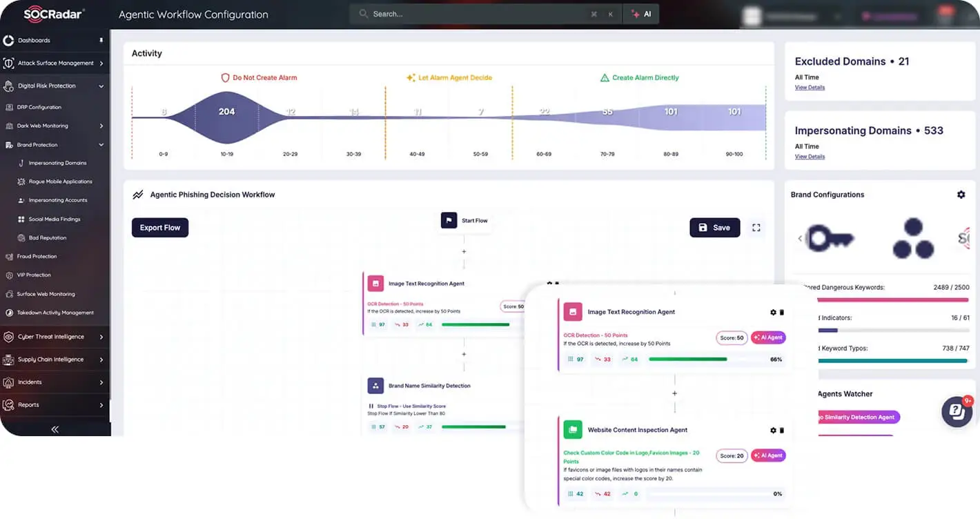Image resolution: width=980 pixels, height=519 pixels.
Task: Click the Do Not Create Alarm label
Action: 259,78
